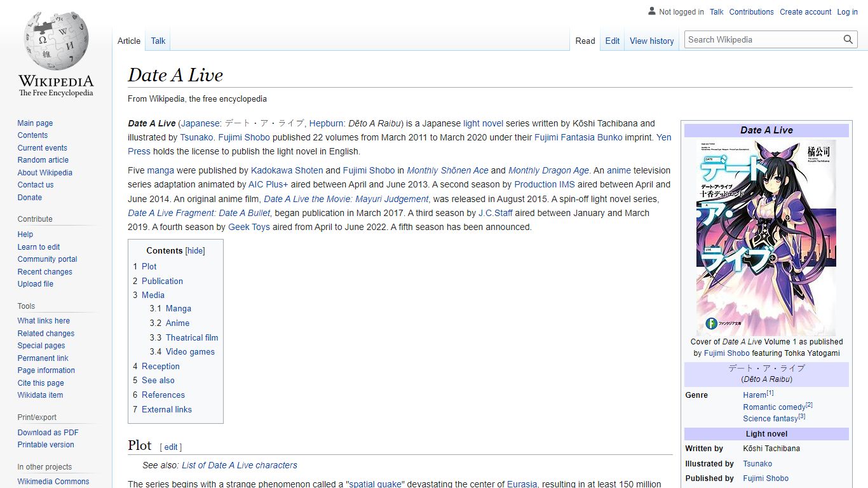This screenshot has width=868, height=488.
Task: Open the Edit tab
Action: tap(613, 41)
